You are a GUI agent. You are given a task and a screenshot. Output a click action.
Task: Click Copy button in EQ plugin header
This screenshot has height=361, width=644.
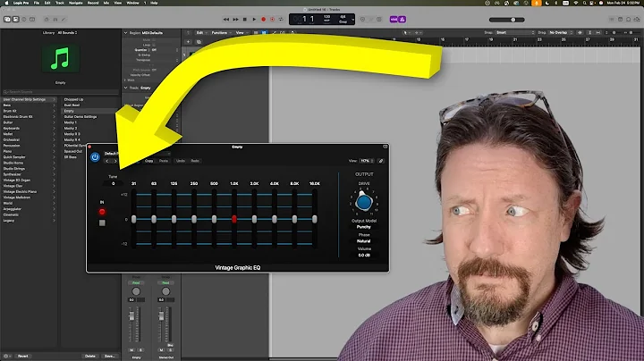point(148,161)
